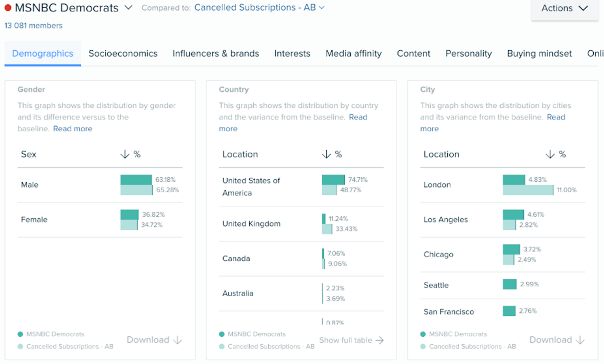Go to the Media affinity tab

pos(353,53)
